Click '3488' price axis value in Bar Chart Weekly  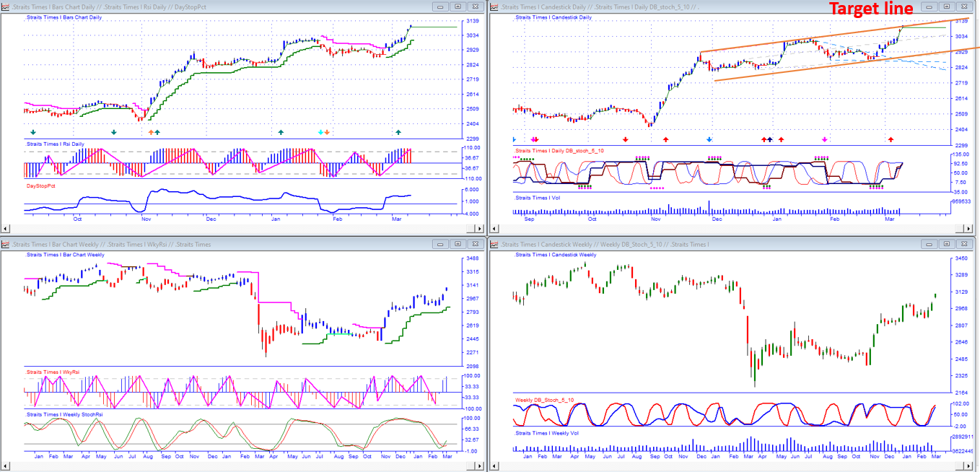(473, 258)
